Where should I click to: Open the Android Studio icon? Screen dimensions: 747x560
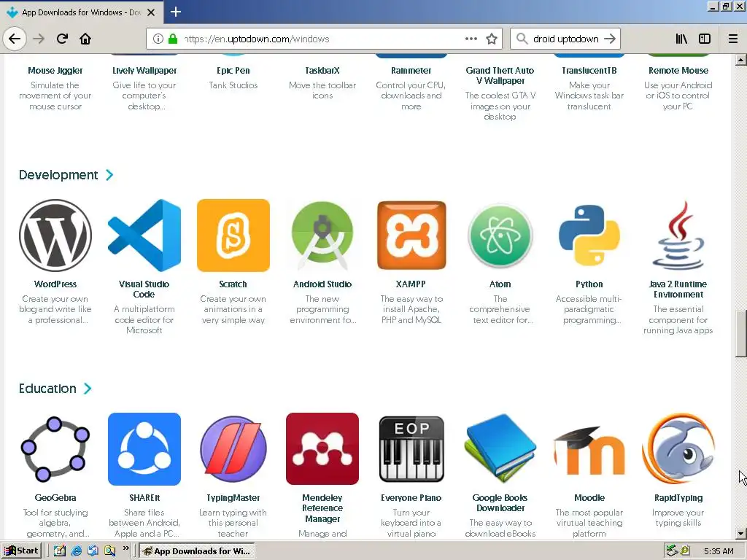tap(322, 236)
